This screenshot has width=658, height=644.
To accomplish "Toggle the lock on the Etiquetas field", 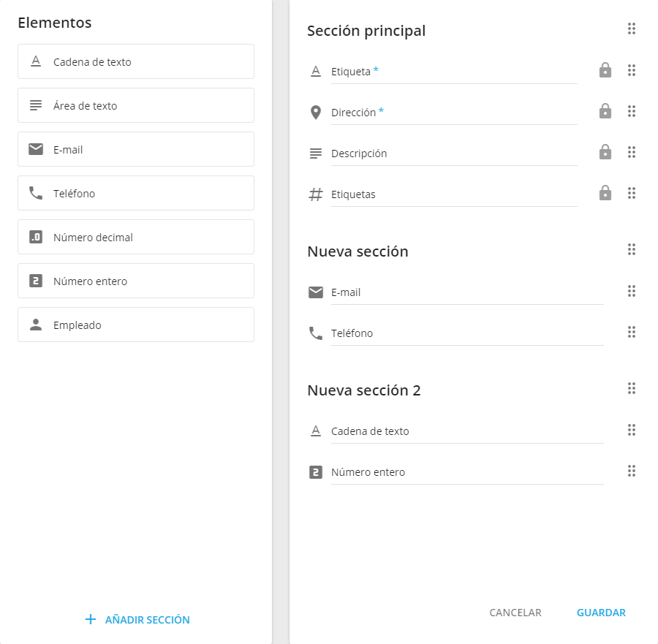I will coord(605,193).
